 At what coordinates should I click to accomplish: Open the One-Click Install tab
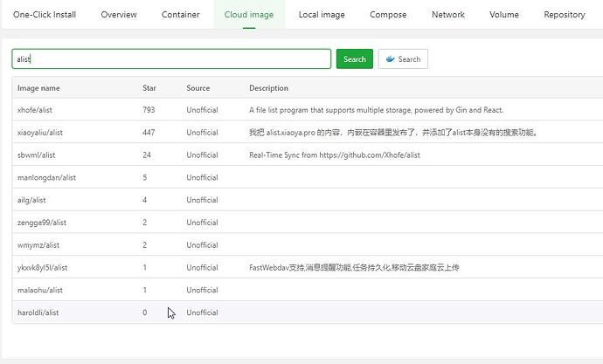pos(45,15)
